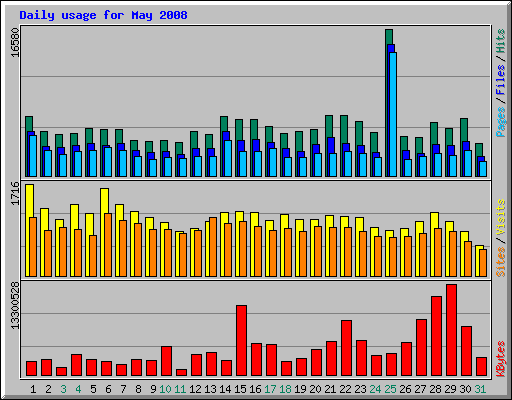Click day 31 weekend label
Screen dimensions: 512x400
480,389
